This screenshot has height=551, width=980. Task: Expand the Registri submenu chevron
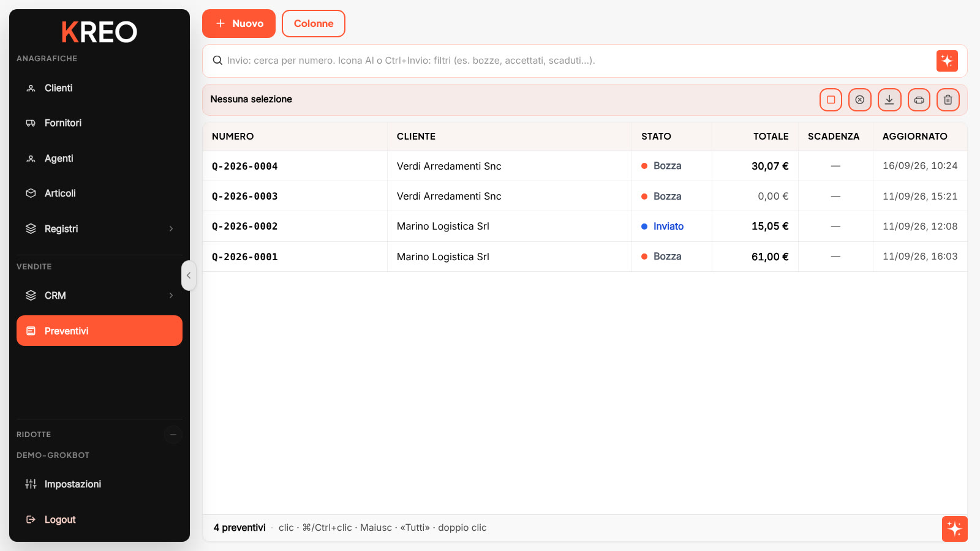[171, 229]
